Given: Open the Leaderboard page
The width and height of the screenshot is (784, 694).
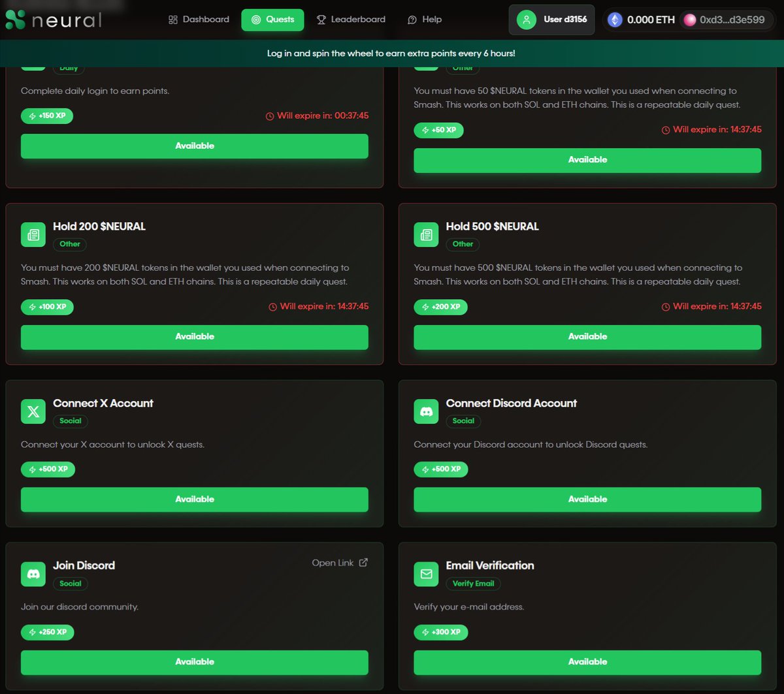Looking at the screenshot, I should coord(351,20).
